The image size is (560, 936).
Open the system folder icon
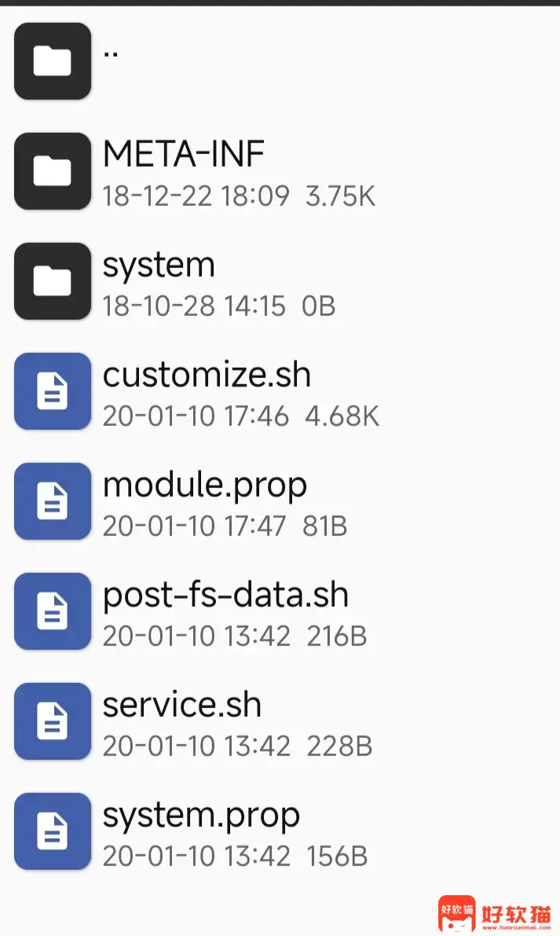(x=53, y=281)
